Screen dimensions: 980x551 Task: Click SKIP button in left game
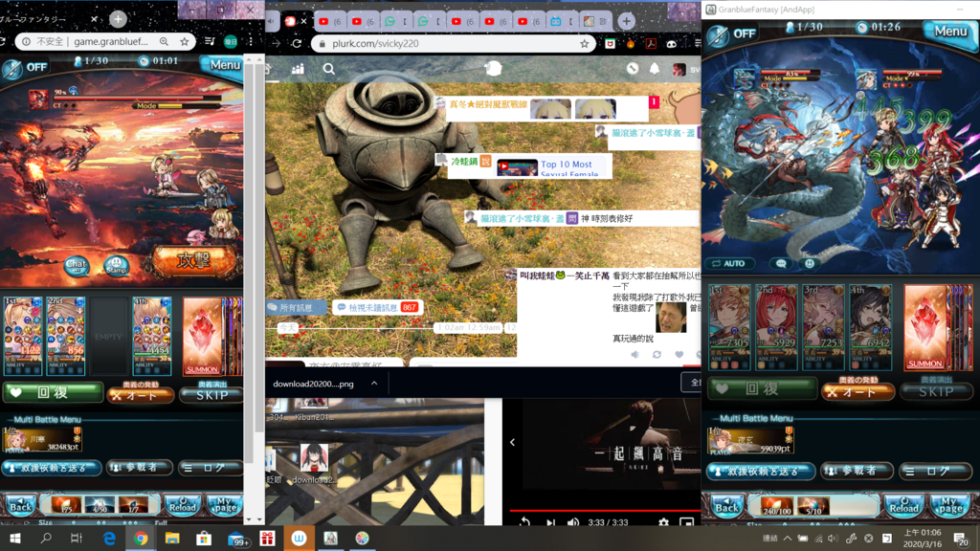point(212,394)
